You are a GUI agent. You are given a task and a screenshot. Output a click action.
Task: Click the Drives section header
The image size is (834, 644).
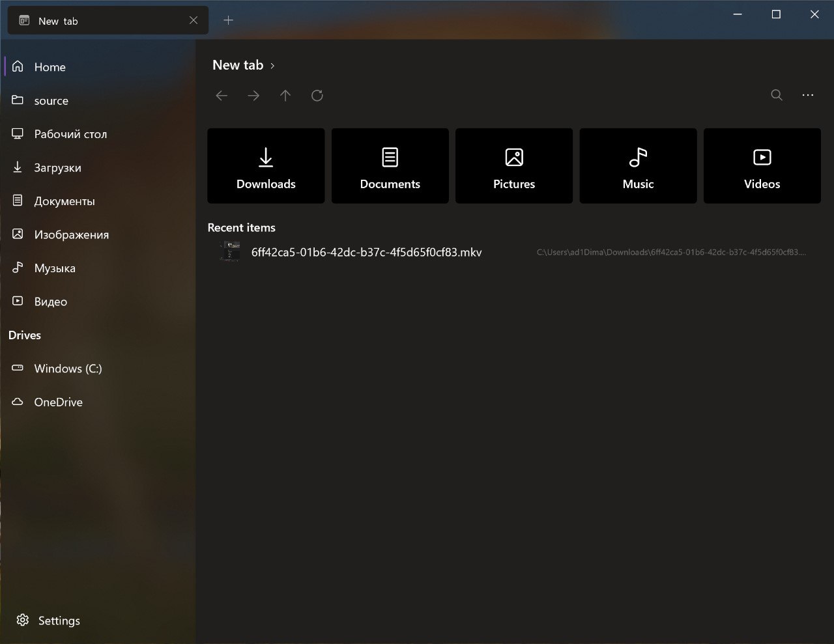(x=25, y=335)
